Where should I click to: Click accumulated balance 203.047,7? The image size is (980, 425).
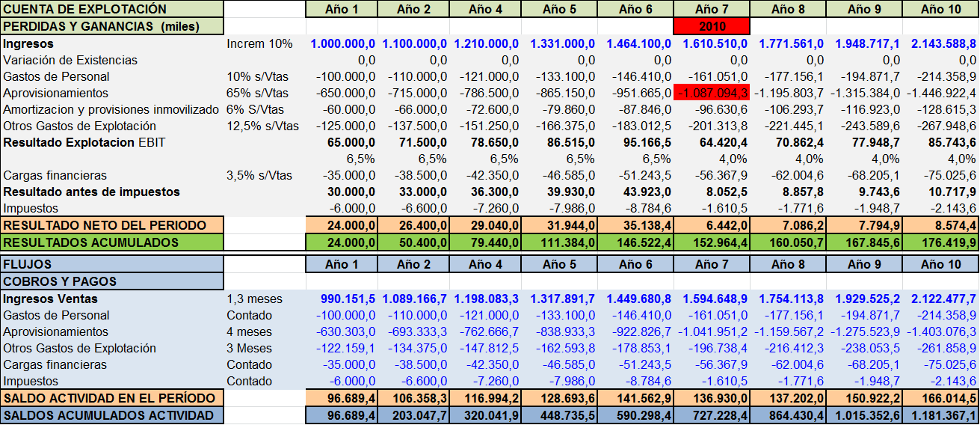pyautogui.click(x=413, y=415)
